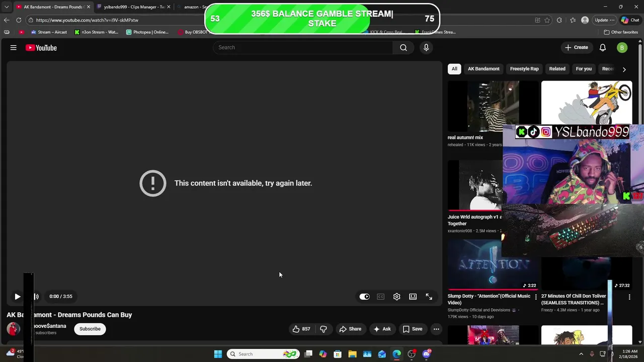Open Photopea Online bookmark
644x362 pixels.
(147, 32)
